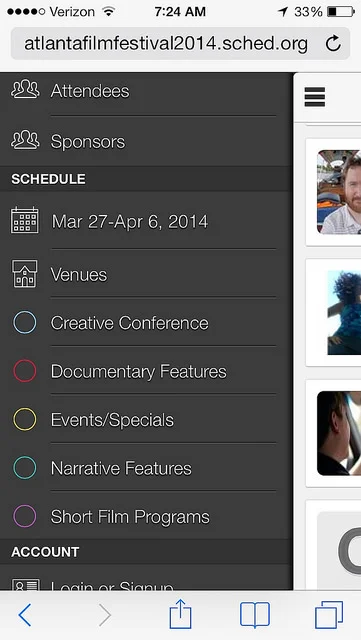The image size is (361, 640).
Task: Reload the page with the refresh icon
Action: click(x=333, y=43)
